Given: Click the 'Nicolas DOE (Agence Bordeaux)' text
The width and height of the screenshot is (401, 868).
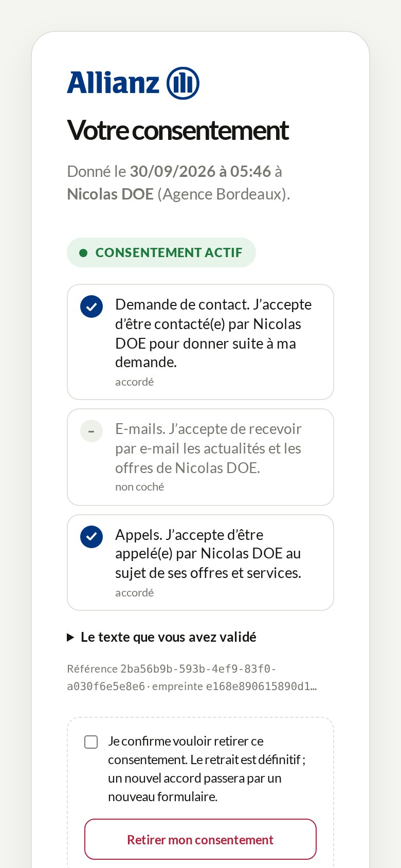Looking at the screenshot, I should click(178, 194).
